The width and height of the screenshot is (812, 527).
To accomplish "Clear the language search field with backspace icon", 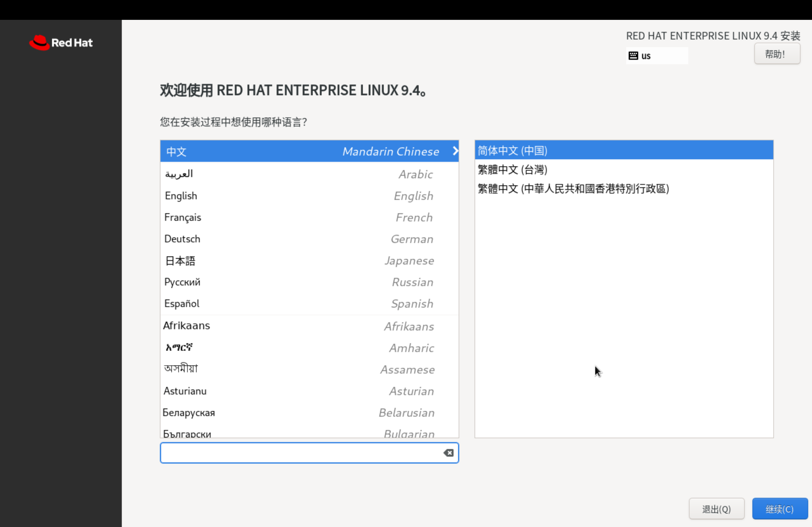I will point(448,453).
